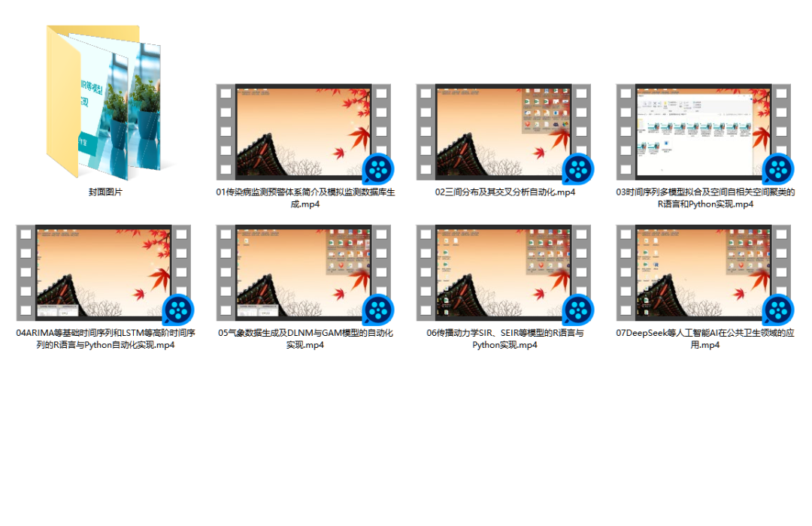Screen dimensions: 812x526
Task: Open video thumbnail for 02三间分布及其交叉分析自动化
Action: point(503,132)
